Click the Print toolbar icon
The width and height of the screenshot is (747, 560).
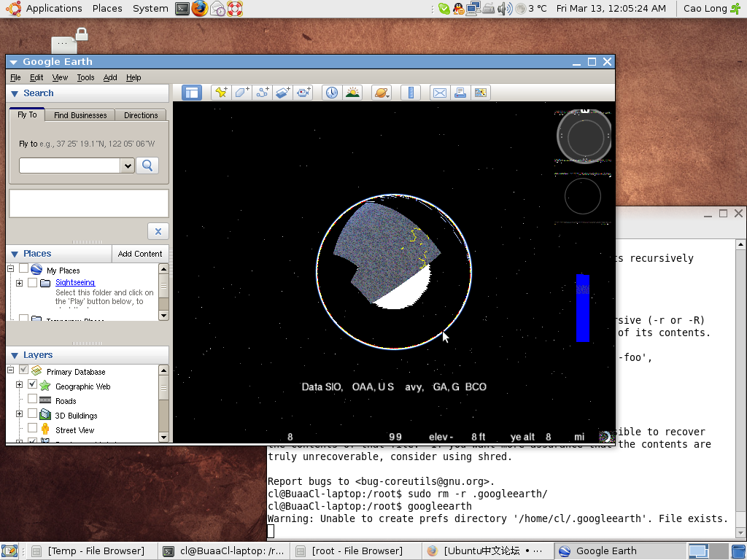click(460, 93)
